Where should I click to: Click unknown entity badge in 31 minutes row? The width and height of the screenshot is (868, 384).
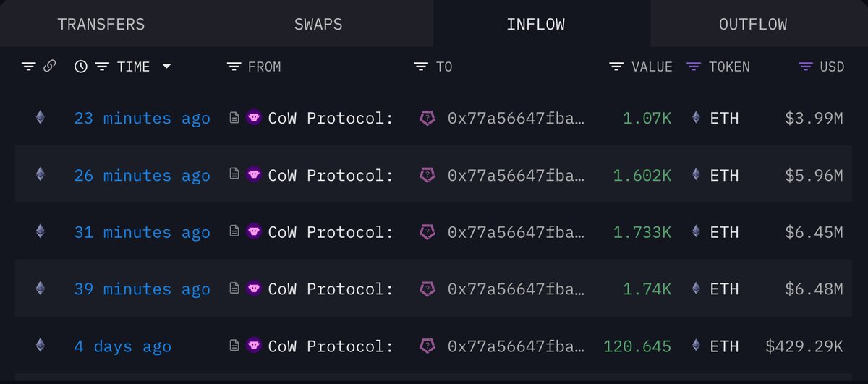[427, 231]
